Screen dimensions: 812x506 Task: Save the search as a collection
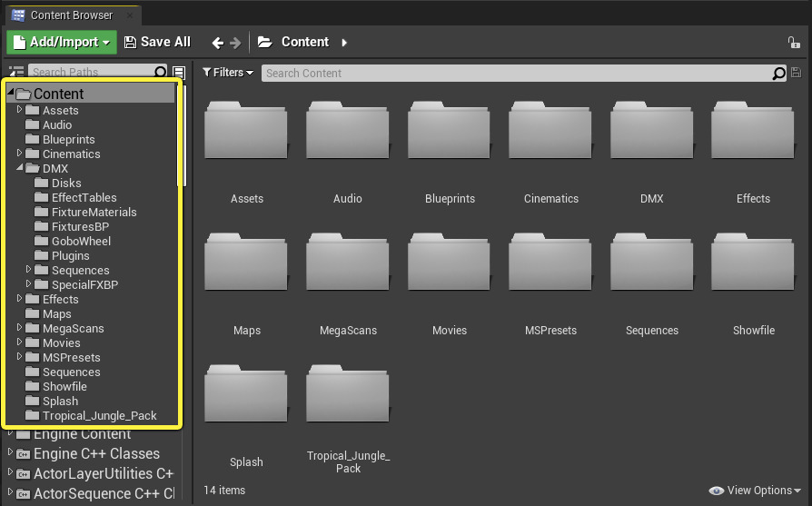(x=796, y=73)
